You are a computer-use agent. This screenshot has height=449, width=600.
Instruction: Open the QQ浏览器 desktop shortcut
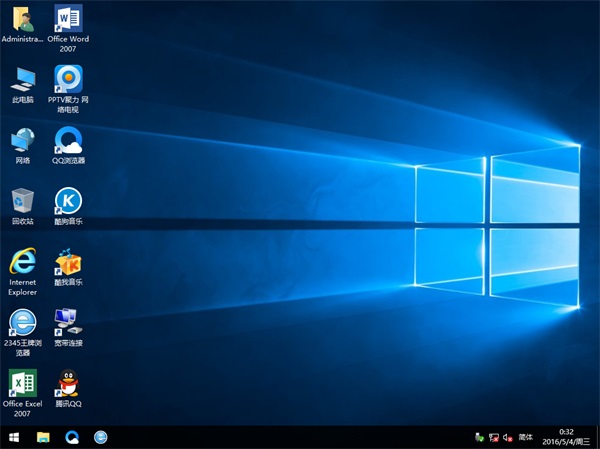pos(68,140)
